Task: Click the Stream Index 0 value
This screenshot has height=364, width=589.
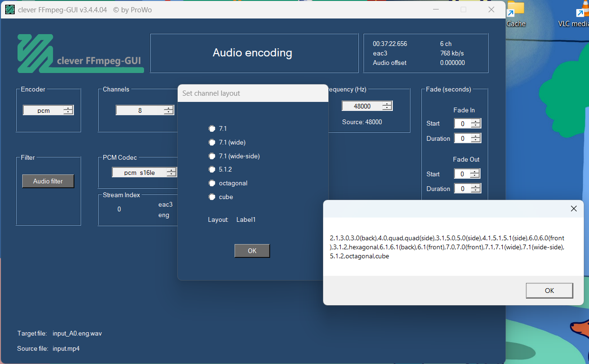Action: tap(119, 209)
